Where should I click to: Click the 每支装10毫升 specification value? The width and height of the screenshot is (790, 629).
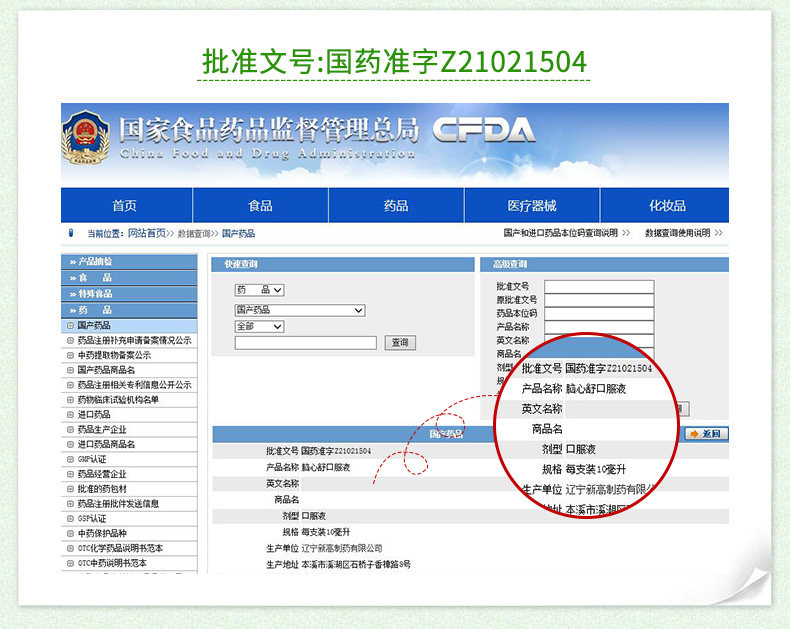click(325, 532)
